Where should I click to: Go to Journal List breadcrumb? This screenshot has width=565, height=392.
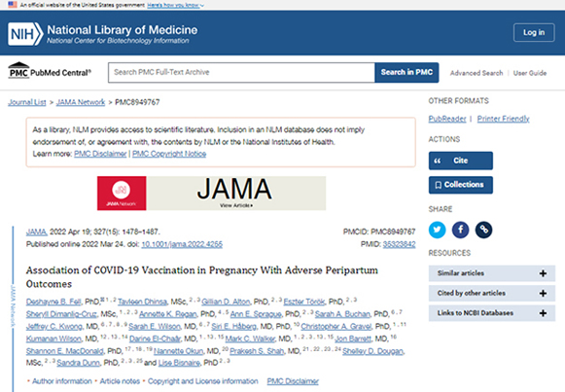(27, 102)
